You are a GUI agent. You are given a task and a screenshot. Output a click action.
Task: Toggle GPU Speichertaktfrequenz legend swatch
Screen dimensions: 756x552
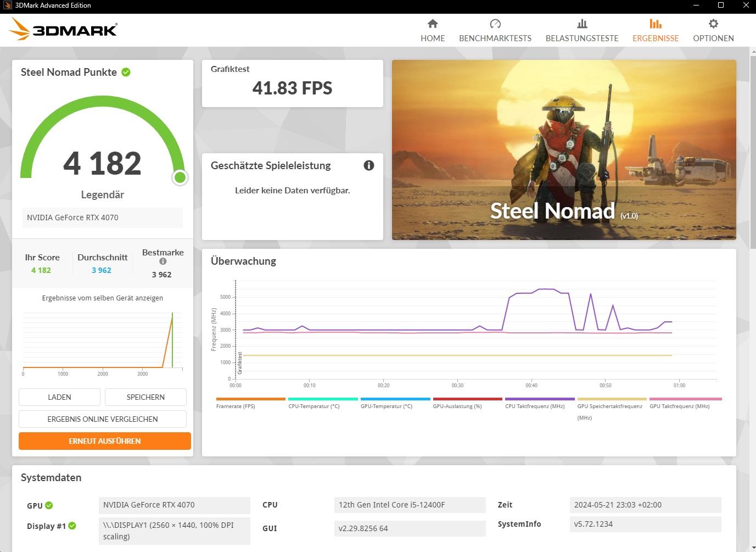[x=612, y=399]
